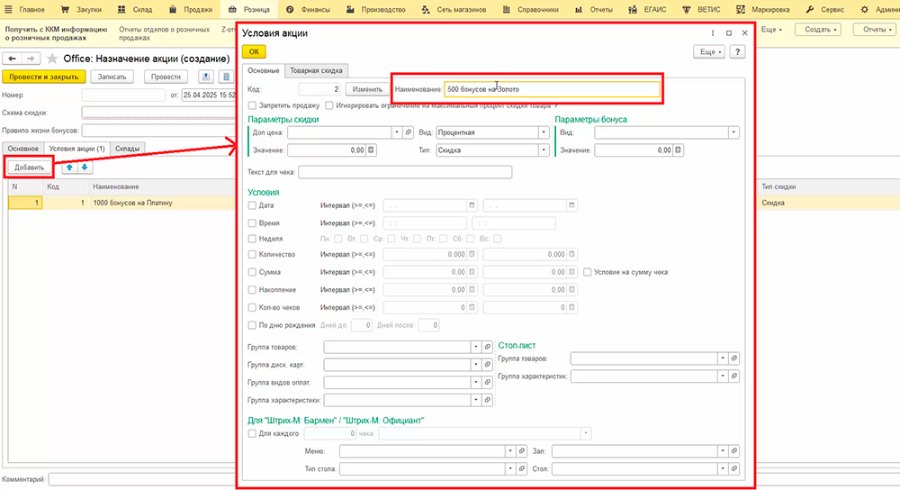
Task: Check the По дню рождения checkbox
Action: pyautogui.click(x=252, y=325)
